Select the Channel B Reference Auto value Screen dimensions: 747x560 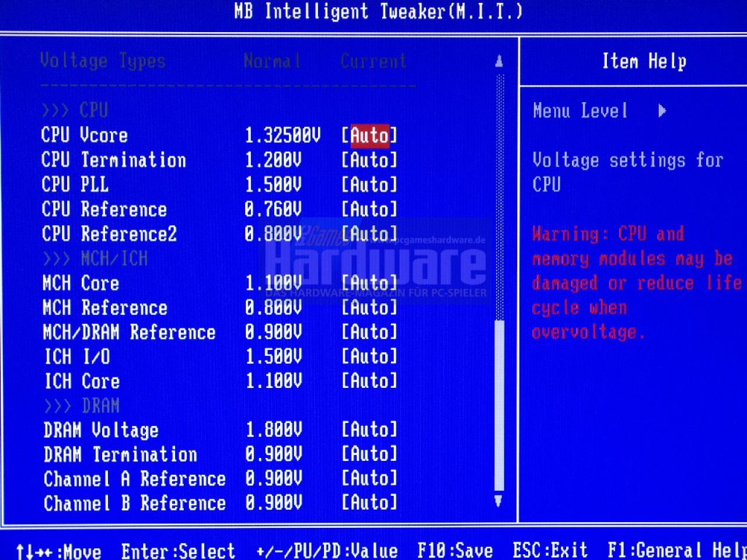click(369, 502)
